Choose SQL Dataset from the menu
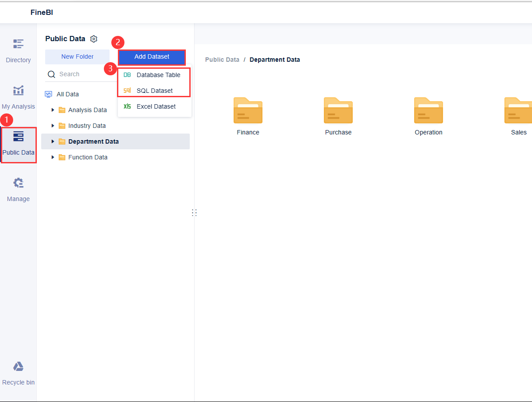Viewport: 532px width, 402px height. point(156,91)
